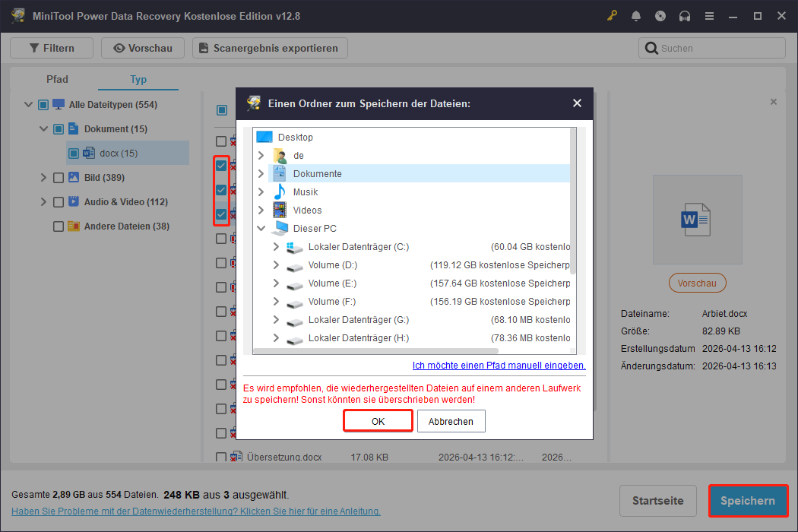
Task: Open the hamburger menu icon
Action: coord(709,16)
